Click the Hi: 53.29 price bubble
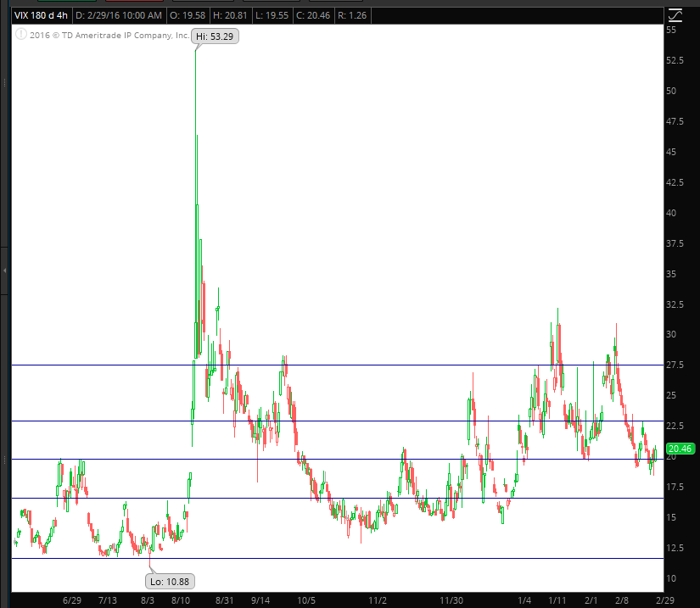The height and width of the screenshot is (608, 700). pos(216,36)
